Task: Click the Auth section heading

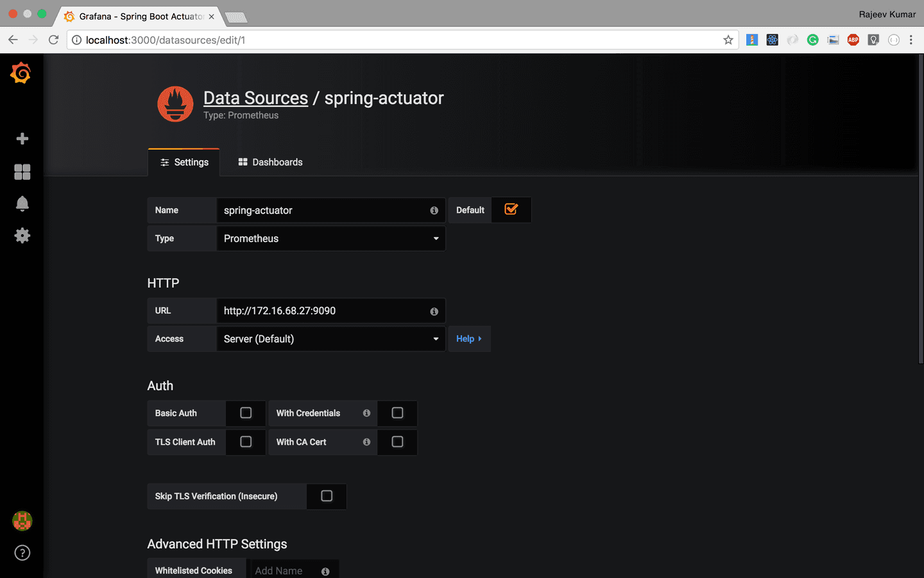Action: click(x=160, y=386)
